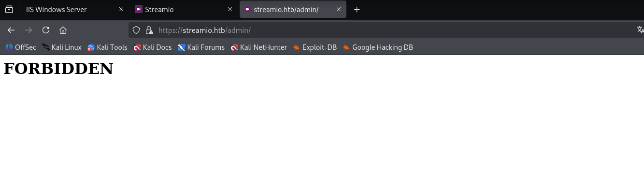Open the Kali Tools bookmark
The width and height of the screenshot is (644, 191).
coord(107,47)
